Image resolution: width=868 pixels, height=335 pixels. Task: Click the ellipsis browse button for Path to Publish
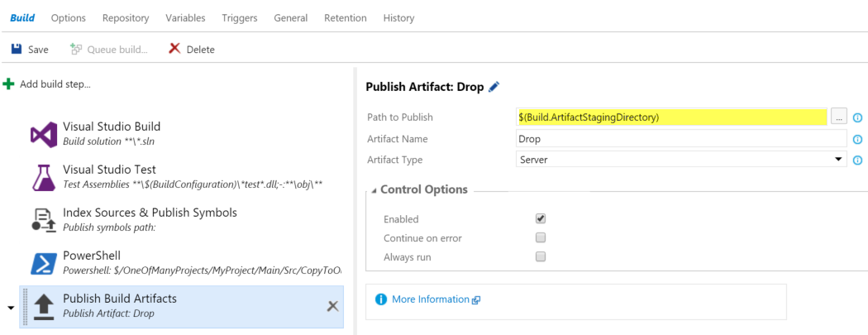[839, 117]
